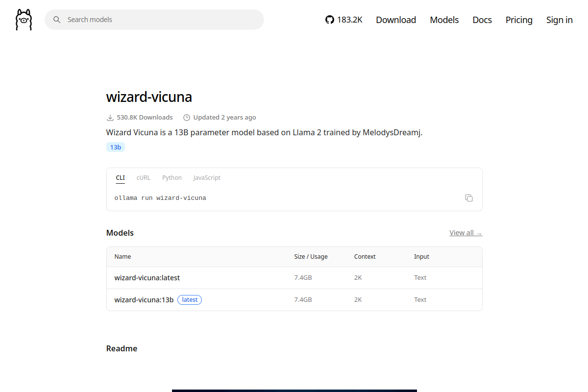The width and height of the screenshot is (588, 392).
Task: Select the Readme heading
Action: point(122,348)
